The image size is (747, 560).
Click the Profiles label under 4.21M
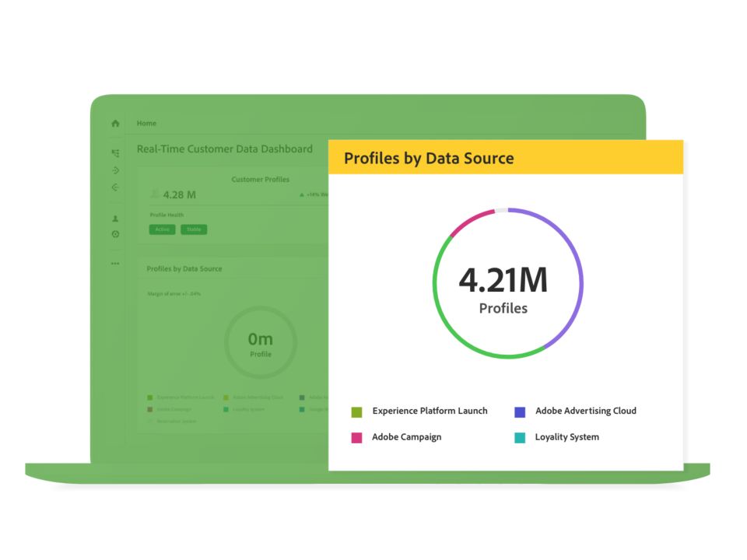(x=503, y=308)
